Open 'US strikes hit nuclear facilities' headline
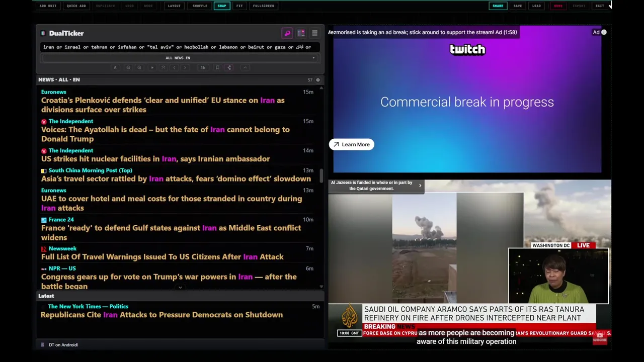Screen dimensions: 644x362 point(155,159)
